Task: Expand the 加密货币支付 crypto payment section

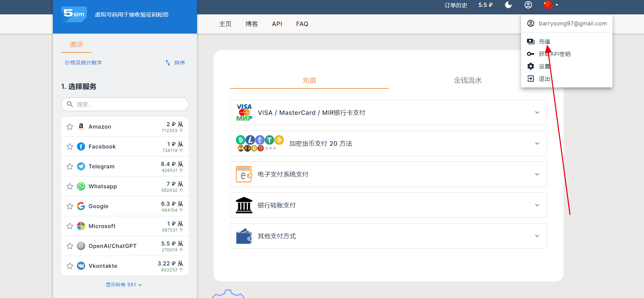Action: (x=537, y=143)
